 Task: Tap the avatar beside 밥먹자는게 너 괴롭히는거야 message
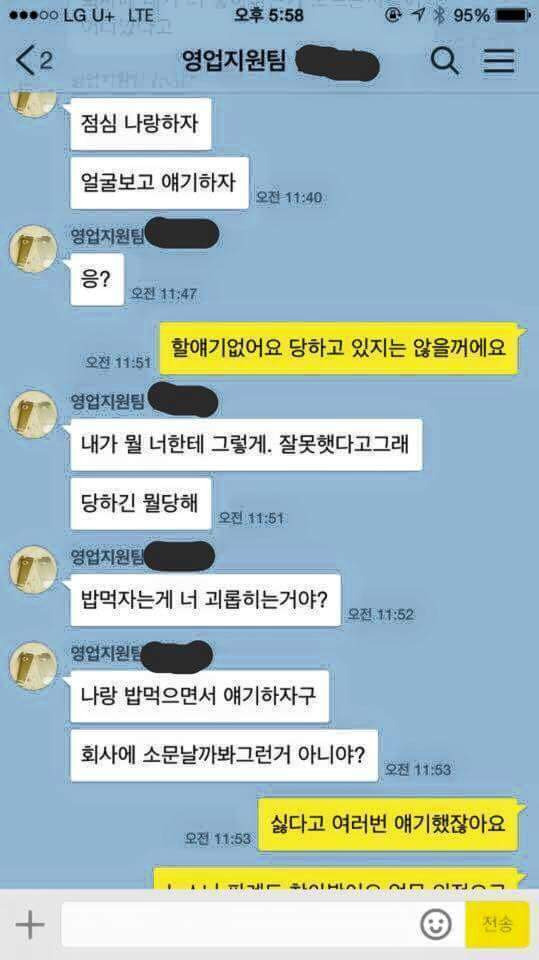[x=33, y=569]
